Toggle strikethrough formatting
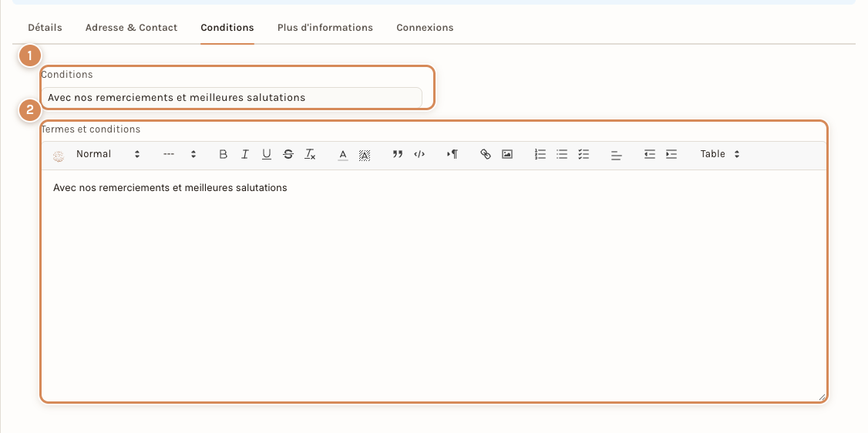This screenshot has width=868, height=433. [288, 154]
